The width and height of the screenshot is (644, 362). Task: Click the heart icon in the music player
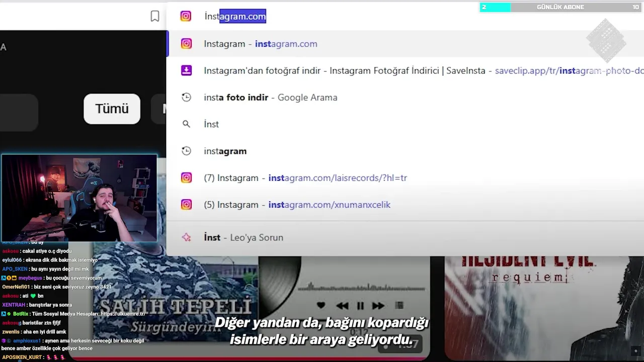click(321, 305)
